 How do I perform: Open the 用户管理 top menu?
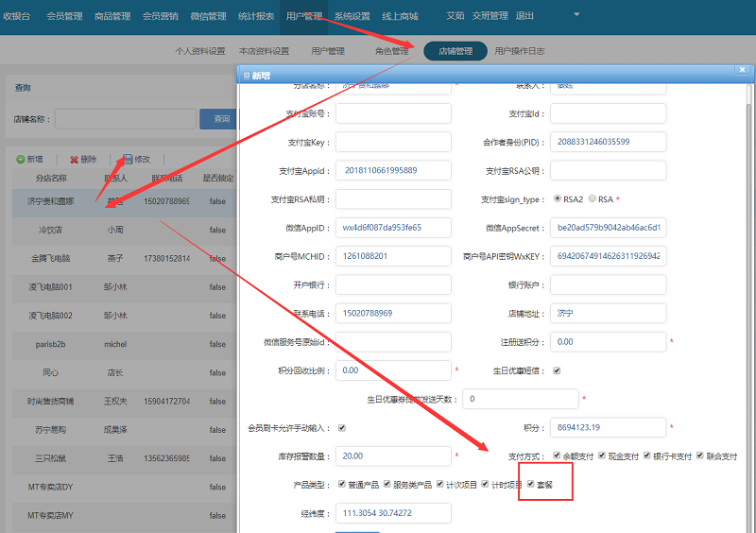303,16
